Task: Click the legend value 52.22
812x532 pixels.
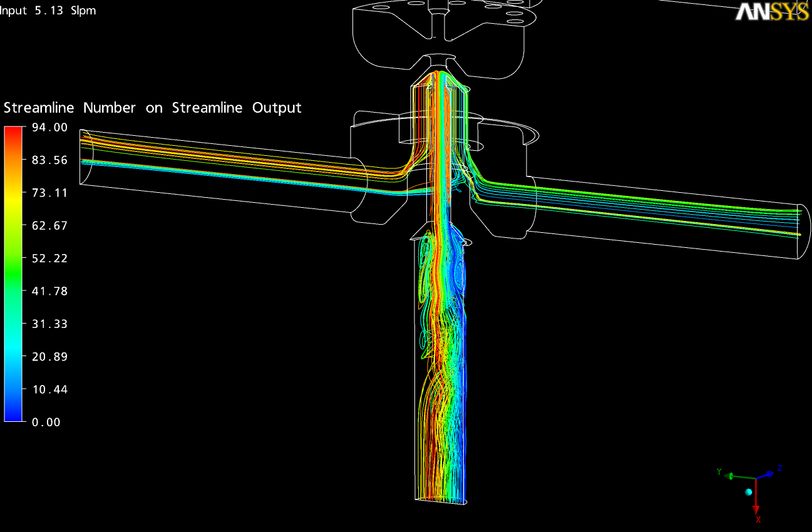Action: pyautogui.click(x=49, y=258)
